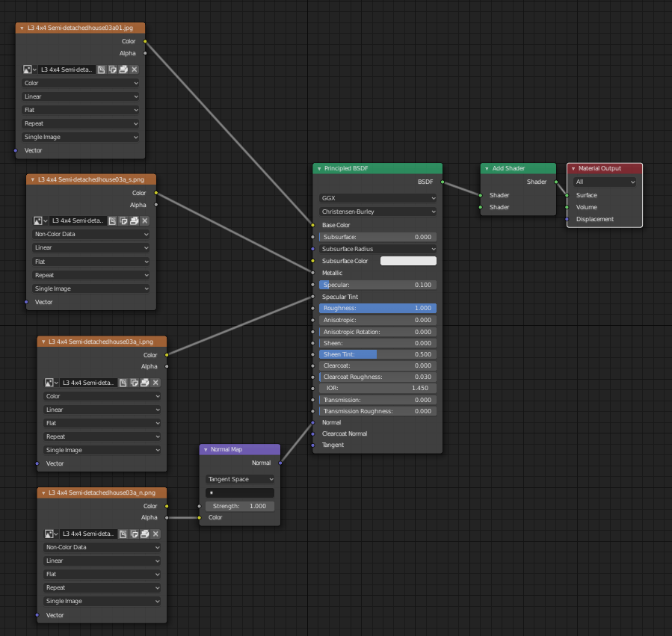
Task: Duplicate image in Semi-detachedhouse03a_i.png node
Action: coord(134,383)
